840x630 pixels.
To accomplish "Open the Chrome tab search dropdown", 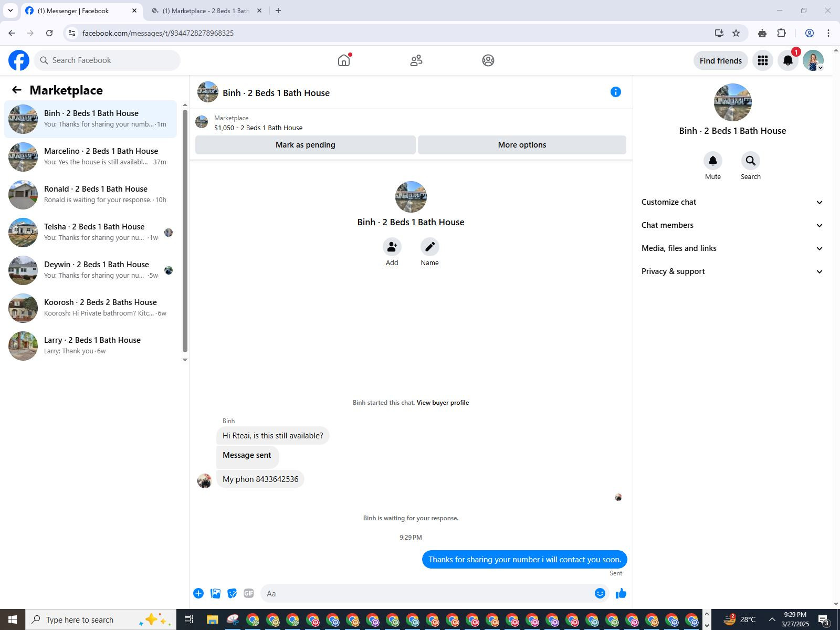I will pos(10,10).
